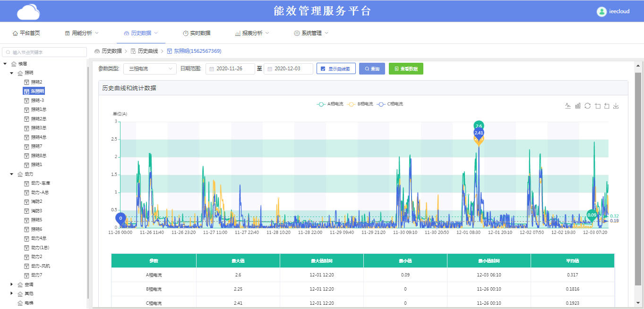Click the 查询 search button
Screen dimensions: 644x309
pos(372,69)
